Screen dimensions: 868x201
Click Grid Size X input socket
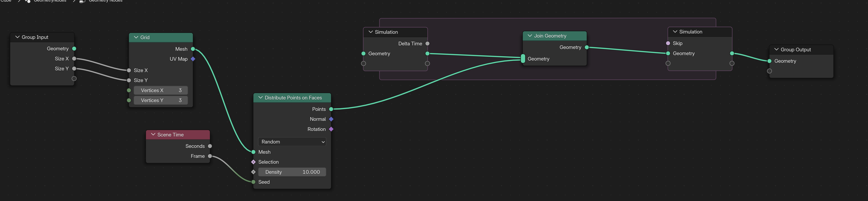coord(129,71)
